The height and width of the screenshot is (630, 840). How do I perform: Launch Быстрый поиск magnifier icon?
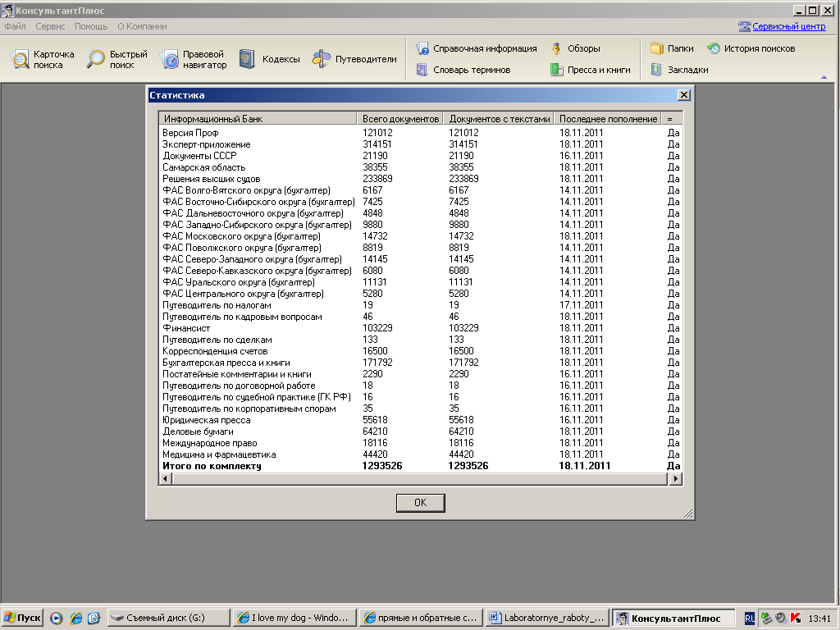95,59
